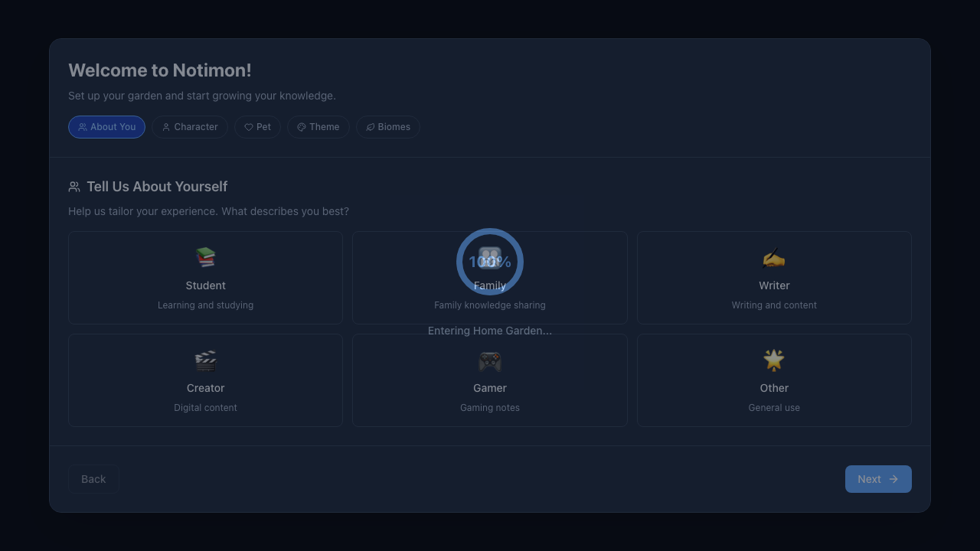Select the Writer hand icon
Image resolution: width=980 pixels, height=551 pixels.
[774, 258]
